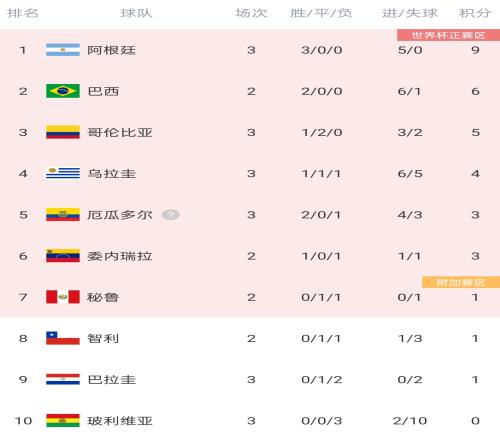Click the Bolivia flag icon

63,421
